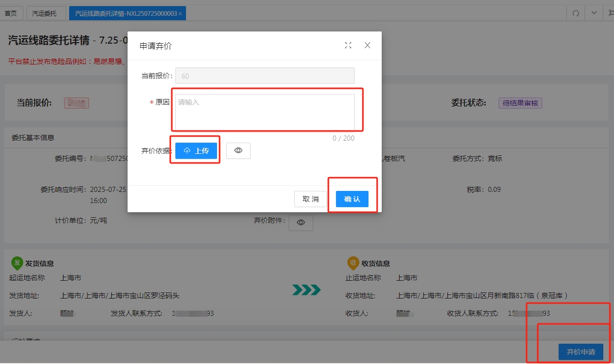Click the 弃价申请 button
Screen dimensions: 614x364
(x=581, y=352)
